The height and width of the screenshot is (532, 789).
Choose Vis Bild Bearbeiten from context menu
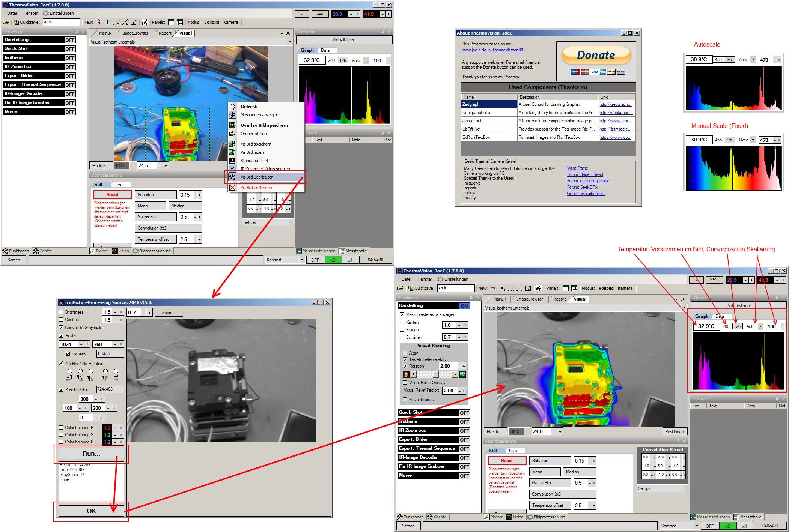click(x=257, y=177)
